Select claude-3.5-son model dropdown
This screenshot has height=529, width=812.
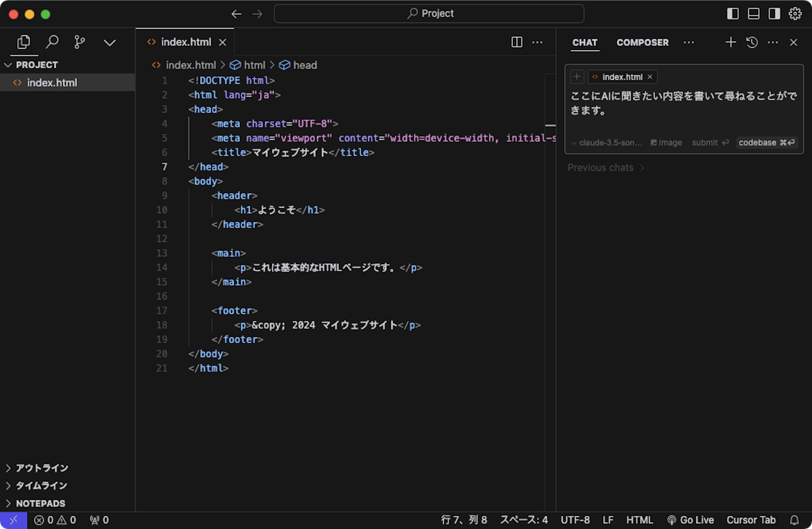coord(607,142)
